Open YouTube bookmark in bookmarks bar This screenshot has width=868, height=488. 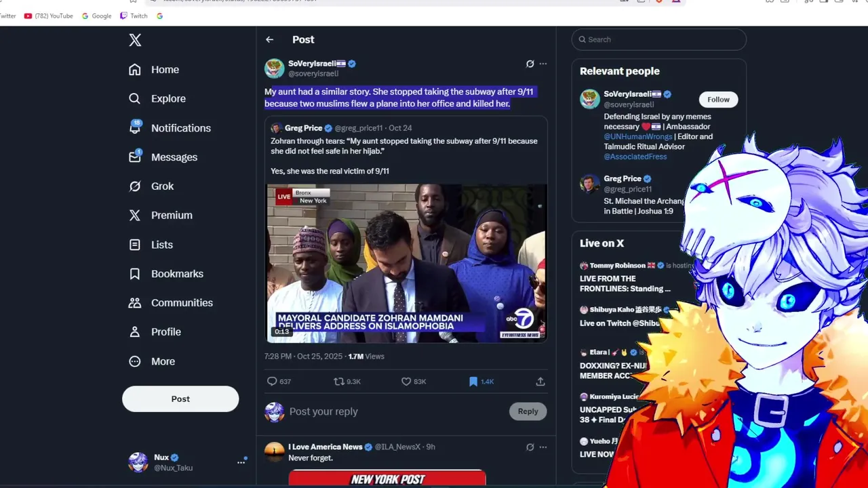48,16
